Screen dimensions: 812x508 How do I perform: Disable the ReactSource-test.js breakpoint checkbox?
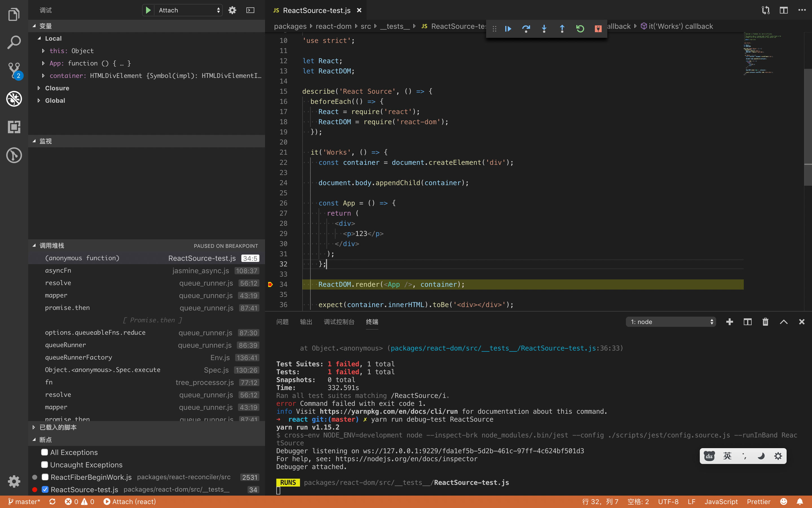(45, 490)
